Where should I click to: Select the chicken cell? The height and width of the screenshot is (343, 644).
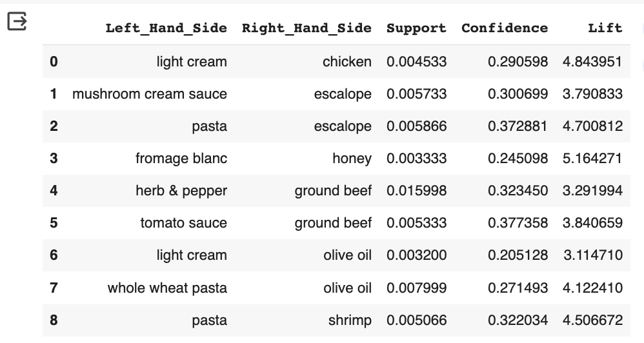pyautogui.click(x=347, y=62)
